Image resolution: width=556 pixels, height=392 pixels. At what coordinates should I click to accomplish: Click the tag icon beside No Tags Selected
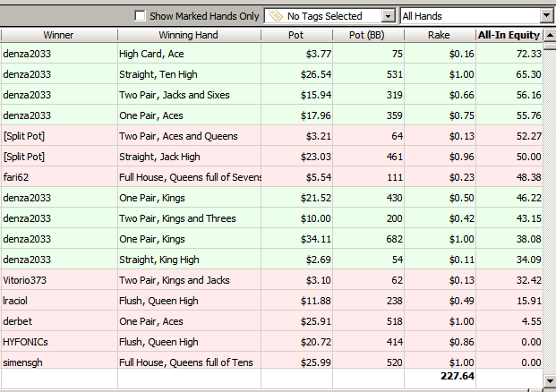275,16
